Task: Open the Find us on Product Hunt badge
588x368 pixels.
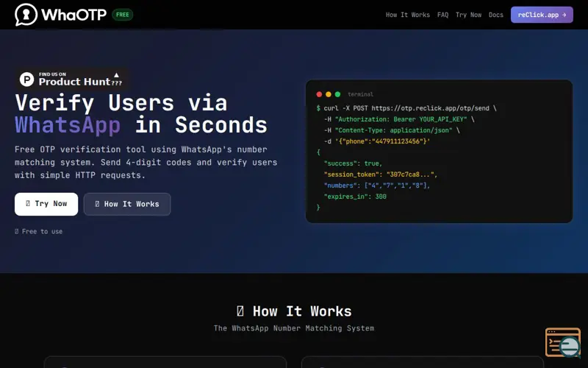Action: click(71, 79)
